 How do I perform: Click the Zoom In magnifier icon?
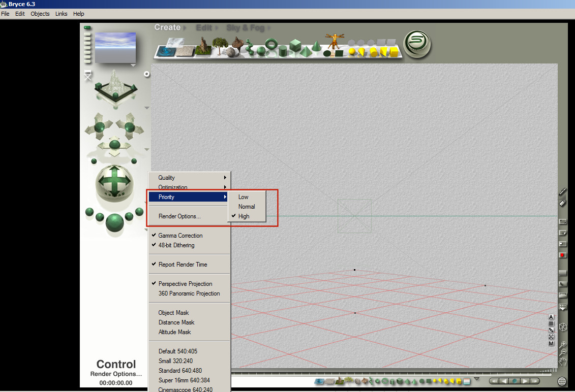[x=562, y=344]
